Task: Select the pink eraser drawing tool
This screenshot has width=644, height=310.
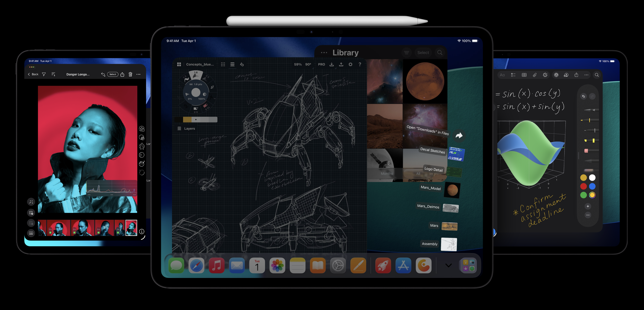Action: pyautogui.click(x=591, y=151)
